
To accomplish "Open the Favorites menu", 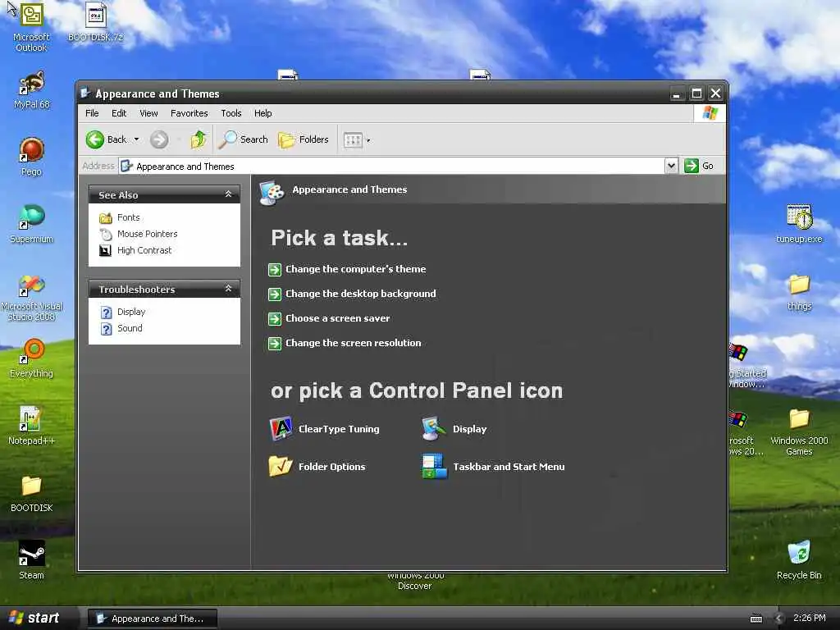I will coord(189,113).
